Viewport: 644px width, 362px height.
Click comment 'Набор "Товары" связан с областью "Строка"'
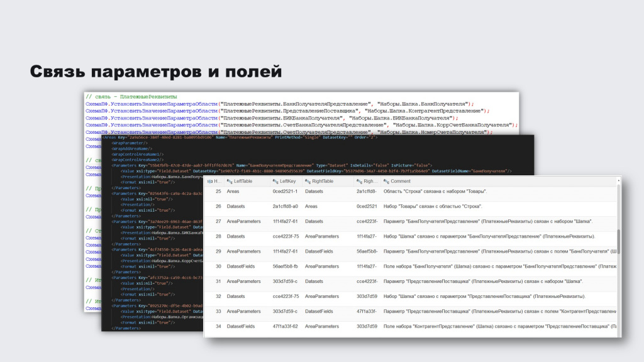click(433, 206)
